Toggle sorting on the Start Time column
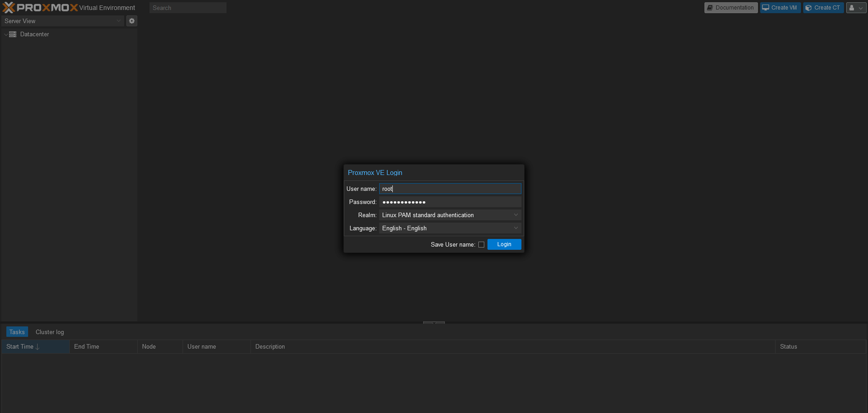 coord(19,346)
